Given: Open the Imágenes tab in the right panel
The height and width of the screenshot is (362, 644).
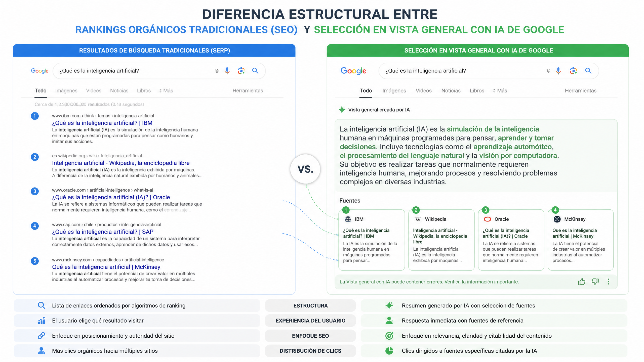Looking at the screenshot, I should pos(394,91).
